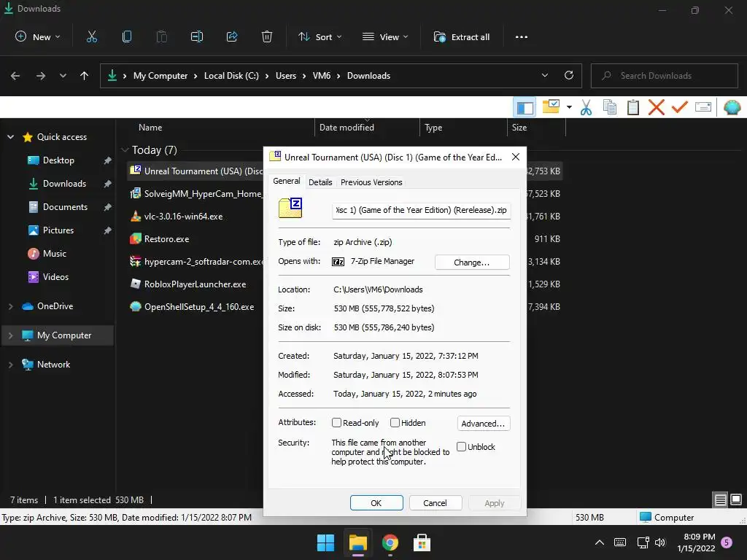Click the Change... opens-with button
The height and width of the screenshot is (560, 747).
pos(472,262)
